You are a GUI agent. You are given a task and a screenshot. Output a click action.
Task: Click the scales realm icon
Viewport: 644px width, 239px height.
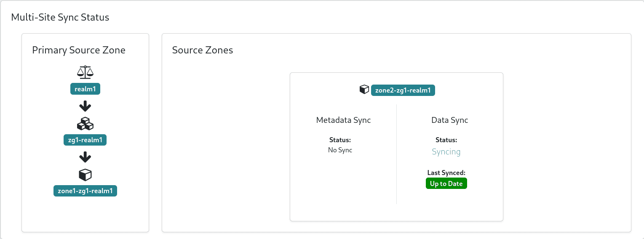pos(85,72)
